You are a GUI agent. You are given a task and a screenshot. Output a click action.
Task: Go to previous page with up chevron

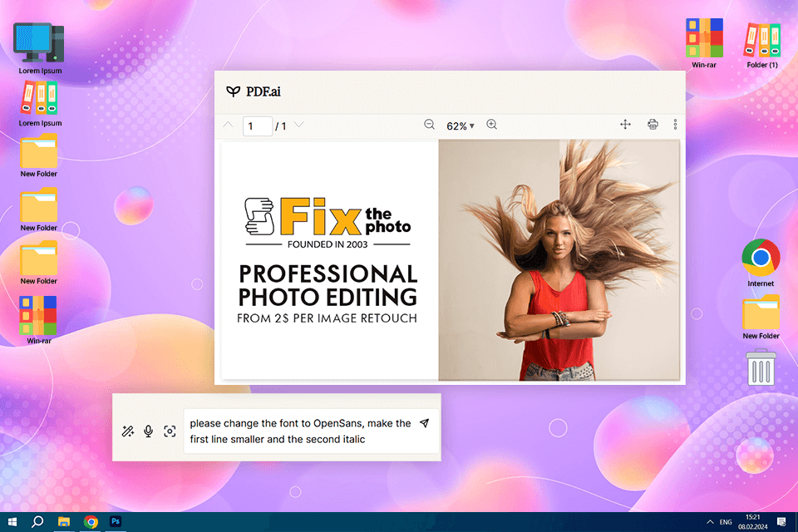[228, 124]
